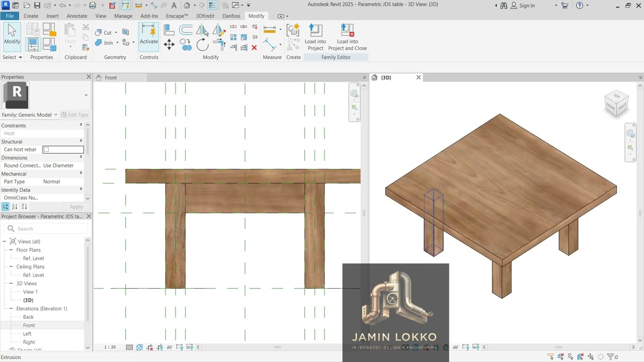This screenshot has height=362, width=644.
Task: Pick the Mirror - Pick Axis tool
Action: pos(202,31)
